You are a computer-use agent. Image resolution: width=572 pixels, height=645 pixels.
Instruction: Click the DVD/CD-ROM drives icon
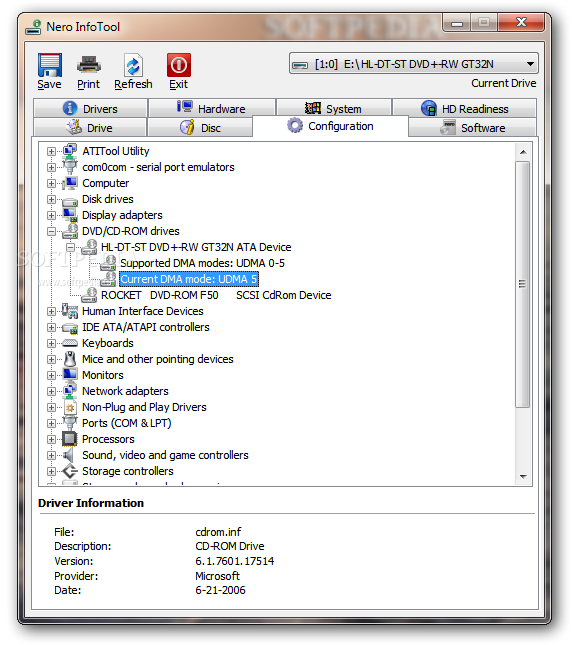point(70,231)
